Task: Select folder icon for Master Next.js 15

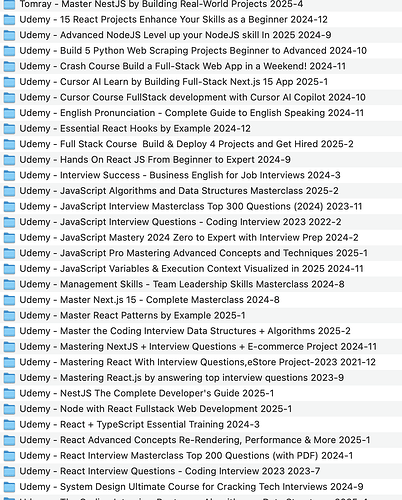Action: pos(9,300)
